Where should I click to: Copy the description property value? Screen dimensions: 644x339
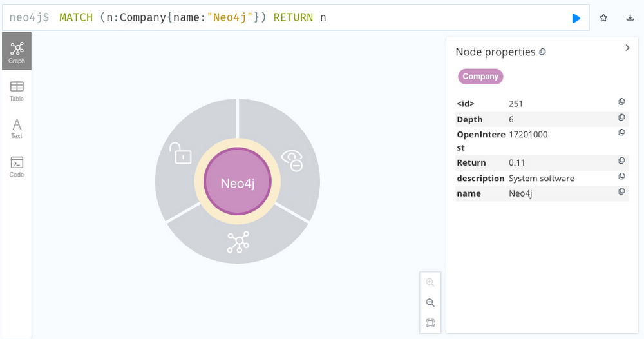click(x=621, y=177)
